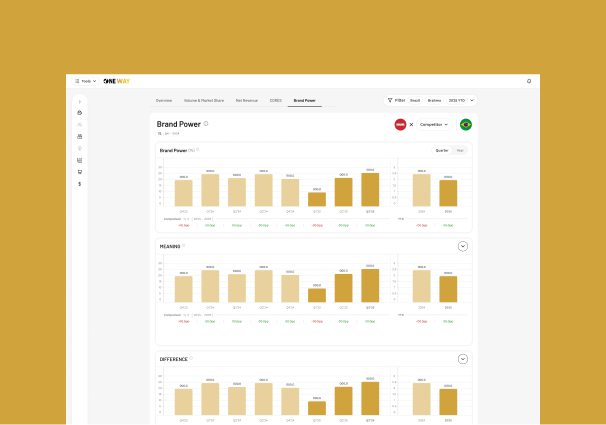Click the notification bell icon
606x425 pixels.
point(529,81)
